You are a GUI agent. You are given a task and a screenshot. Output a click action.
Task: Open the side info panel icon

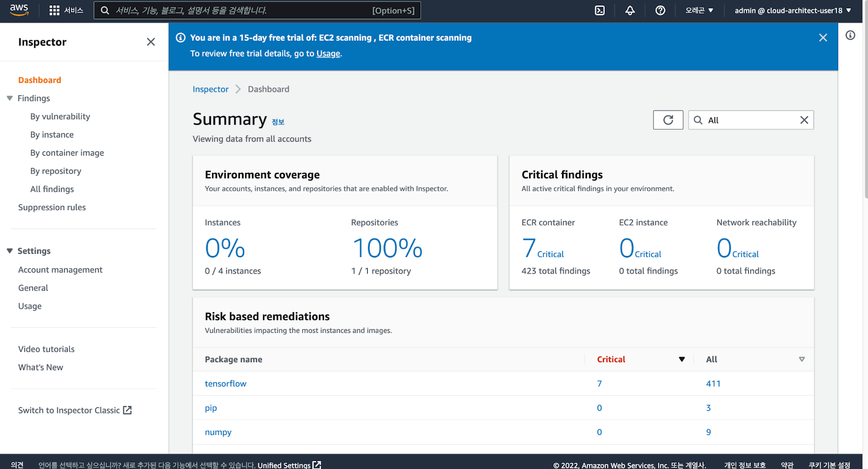click(x=850, y=35)
